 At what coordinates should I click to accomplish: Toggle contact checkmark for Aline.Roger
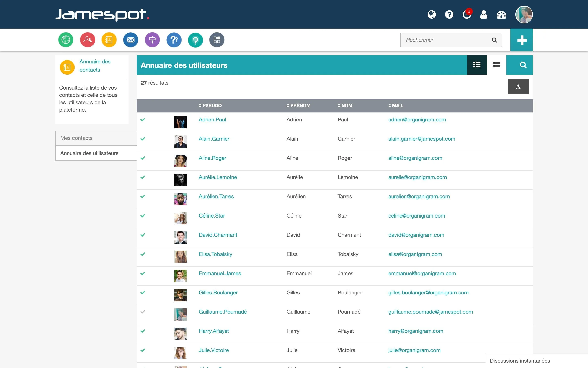(x=143, y=158)
